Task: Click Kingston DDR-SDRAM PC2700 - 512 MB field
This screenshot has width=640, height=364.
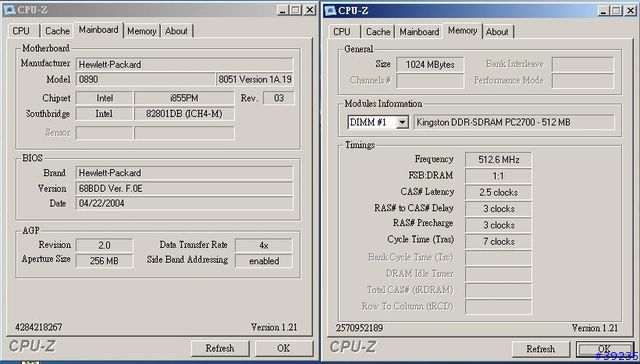Action: pyautogui.click(x=514, y=122)
